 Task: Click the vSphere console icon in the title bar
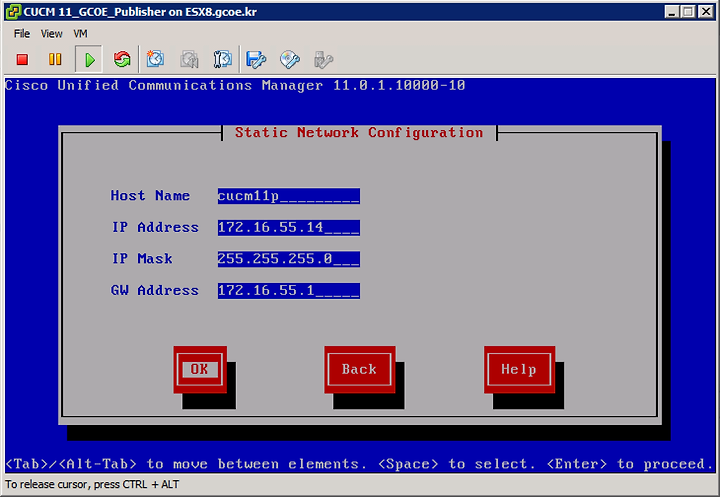pos(13,11)
